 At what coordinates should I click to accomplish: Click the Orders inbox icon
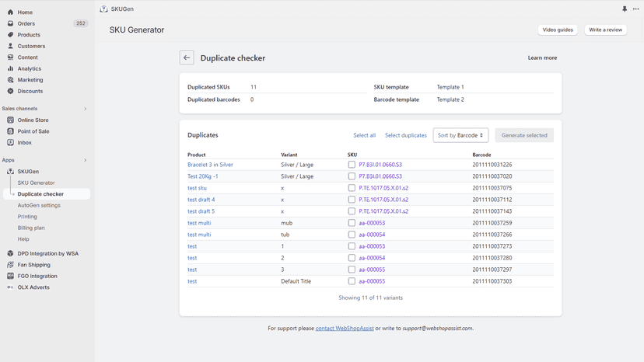[10, 23]
